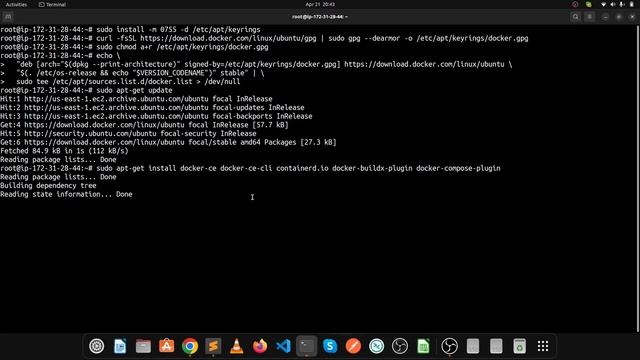The image size is (640, 360).
Task: Launch VLC media player
Action: point(236,346)
